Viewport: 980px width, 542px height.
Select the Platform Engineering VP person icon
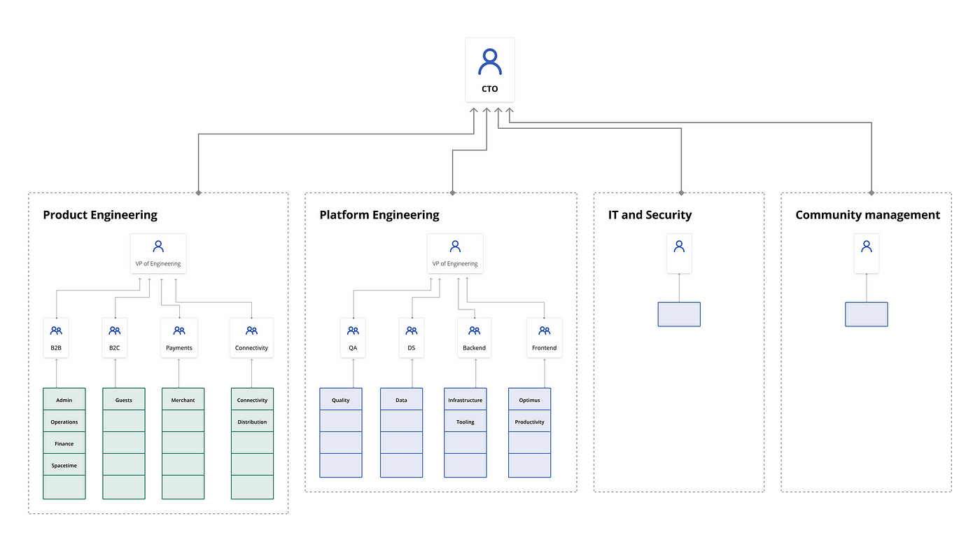pos(455,246)
